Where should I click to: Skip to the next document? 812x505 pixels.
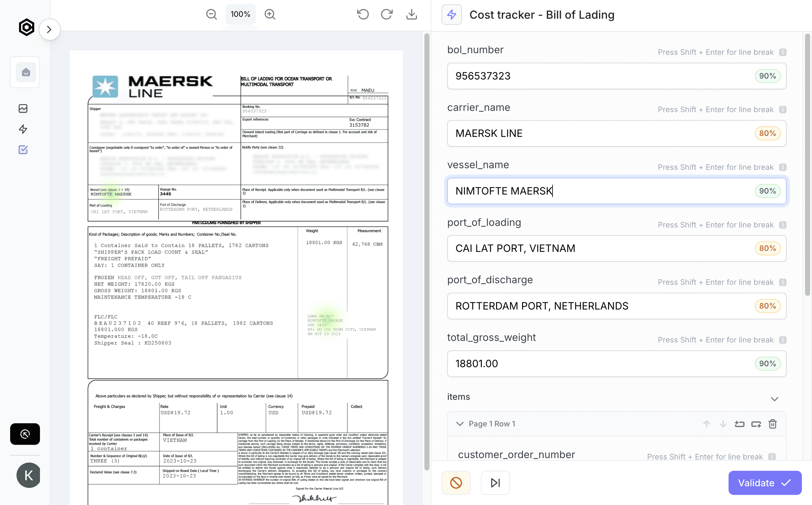click(x=495, y=482)
